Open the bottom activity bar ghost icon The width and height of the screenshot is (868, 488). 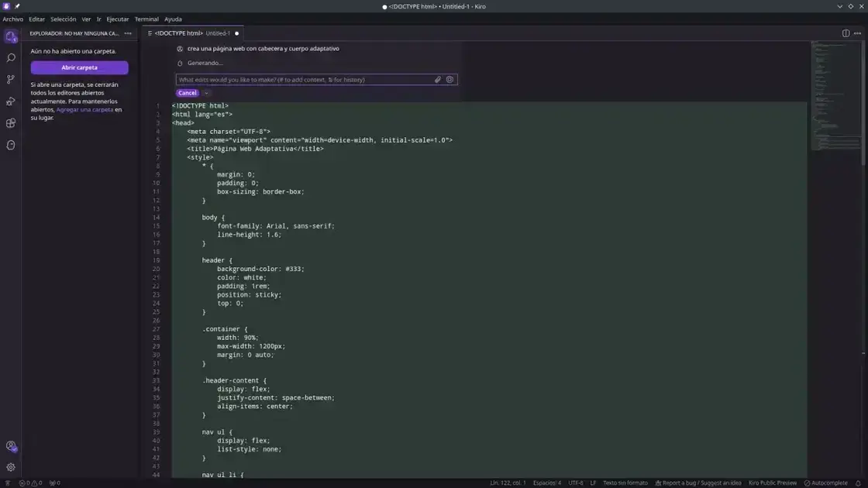pyautogui.click(x=11, y=145)
